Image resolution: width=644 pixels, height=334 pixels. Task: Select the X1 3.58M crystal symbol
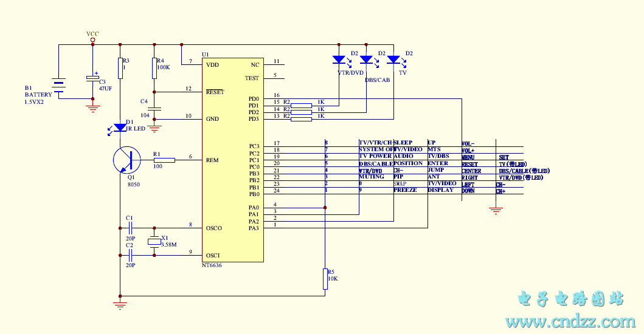[x=154, y=242]
